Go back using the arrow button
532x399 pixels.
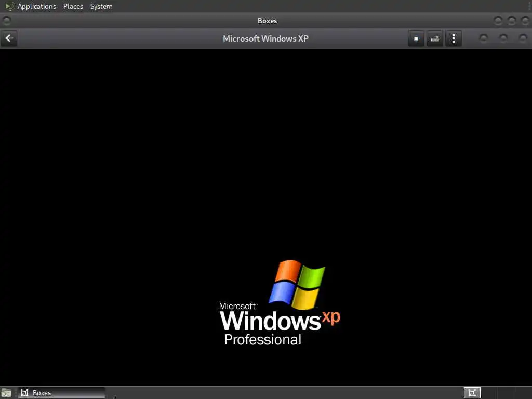[9, 38]
